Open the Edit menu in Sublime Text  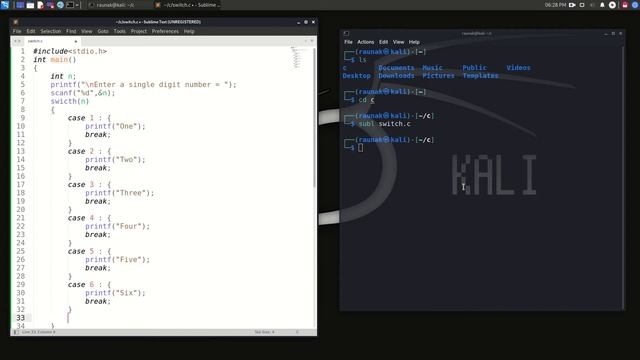(x=31, y=31)
